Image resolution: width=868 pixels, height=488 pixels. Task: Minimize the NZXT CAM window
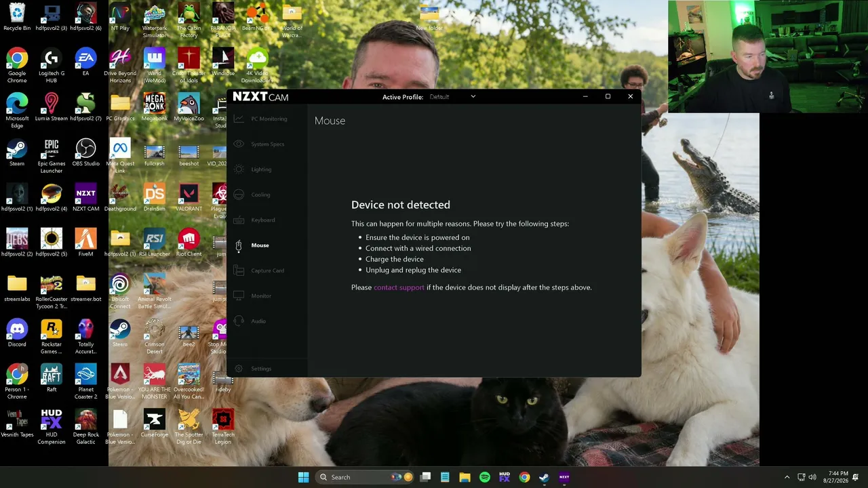[585, 96]
